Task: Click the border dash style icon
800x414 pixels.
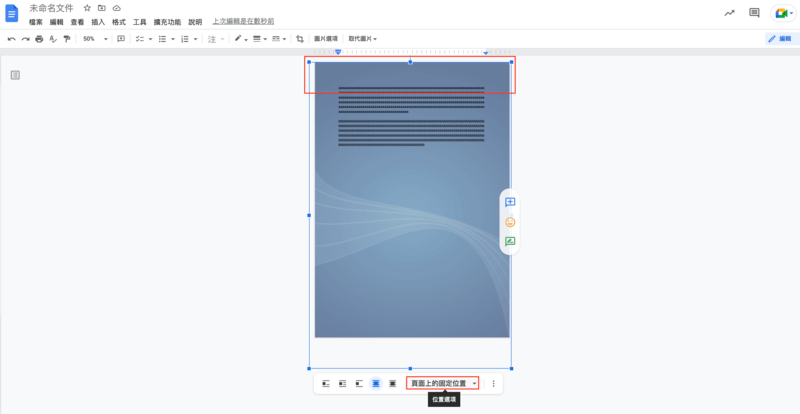Action: click(276, 39)
